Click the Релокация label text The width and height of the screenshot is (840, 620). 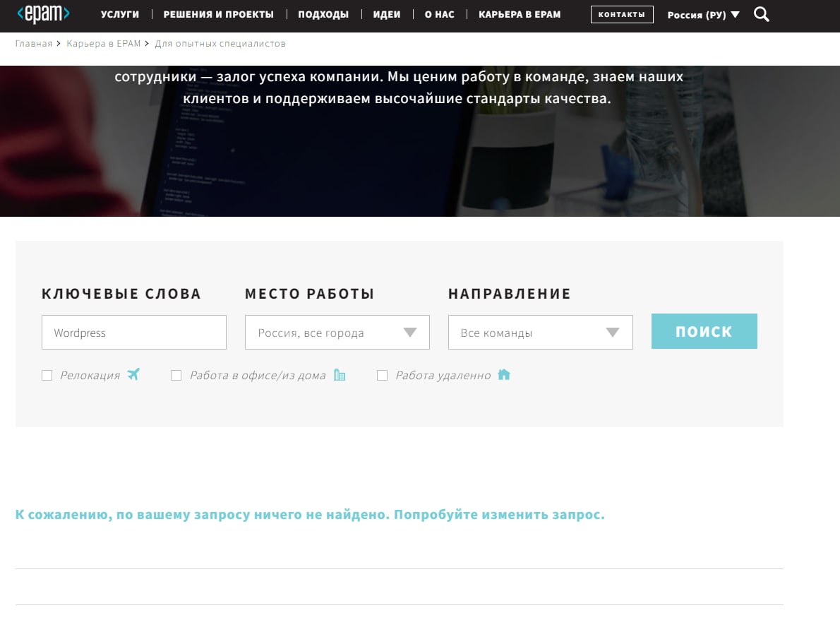tap(90, 375)
